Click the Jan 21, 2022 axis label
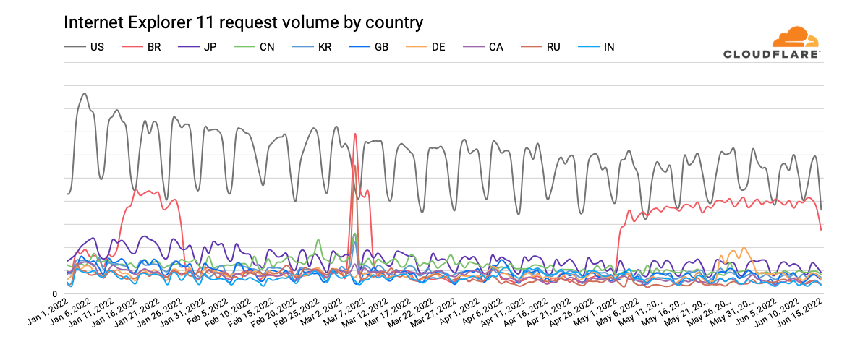 pyautogui.click(x=138, y=313)
